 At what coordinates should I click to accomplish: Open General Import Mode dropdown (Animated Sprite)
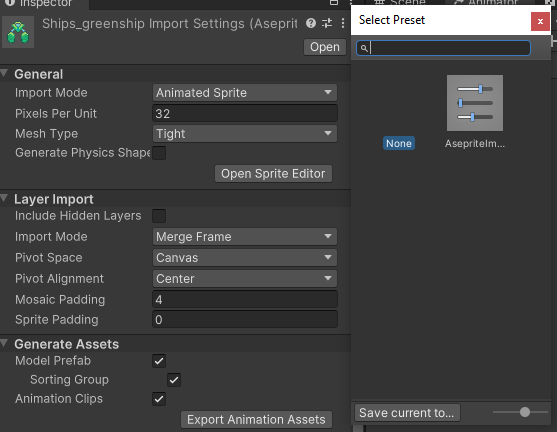tap(245, 93)
